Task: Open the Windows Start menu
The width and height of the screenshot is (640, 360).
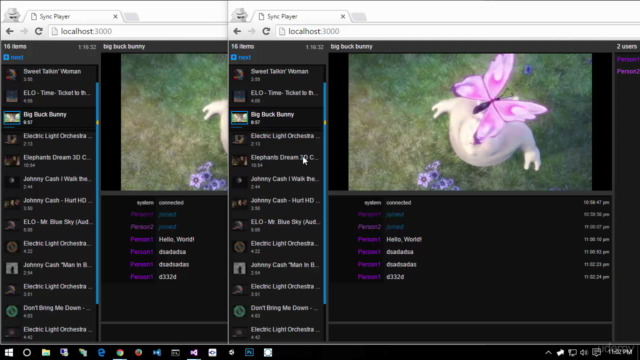Action: [x=9, y=352]
